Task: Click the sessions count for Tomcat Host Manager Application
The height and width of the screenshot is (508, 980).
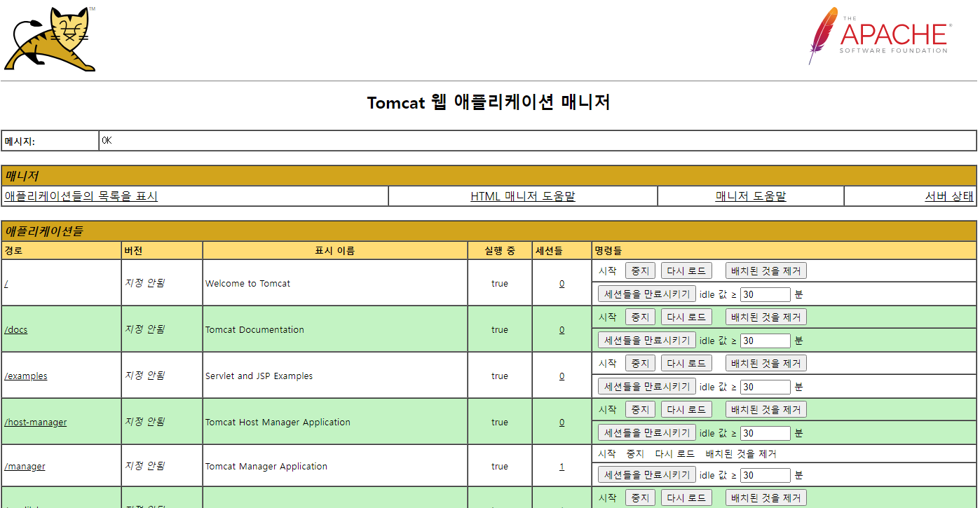Action: pyautogui.click(x=562, y=423)
